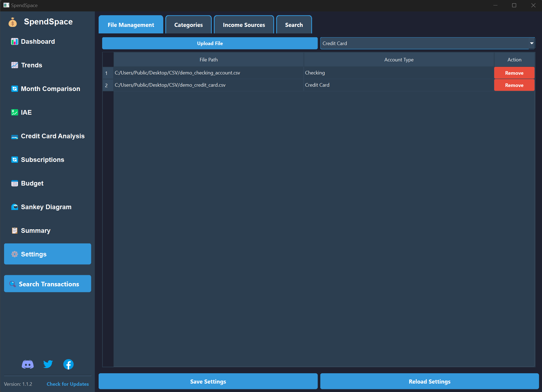Open the Search tab

[294, 25]
